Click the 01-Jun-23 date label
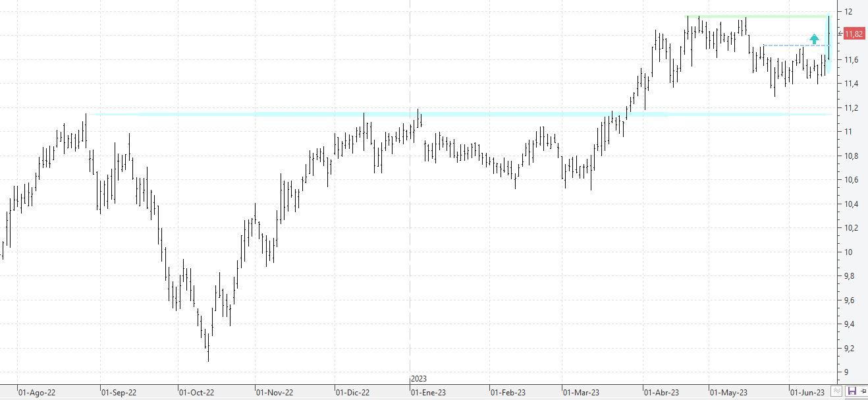The height and width of the screenshot is (400, 868). pos(807,392)
